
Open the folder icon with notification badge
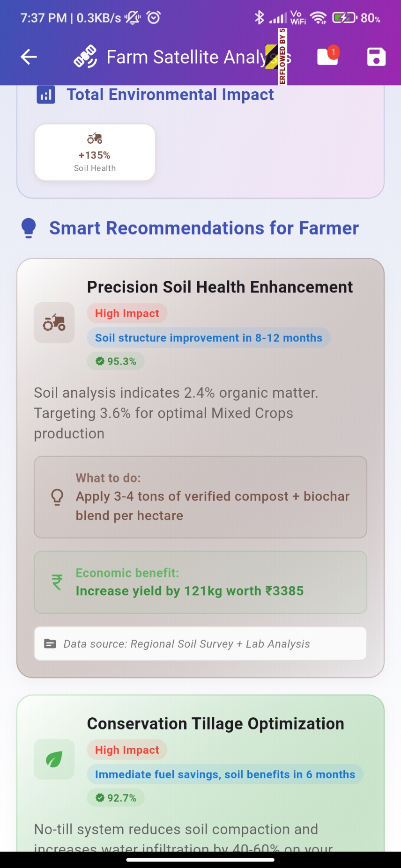[x=328, y=57]
